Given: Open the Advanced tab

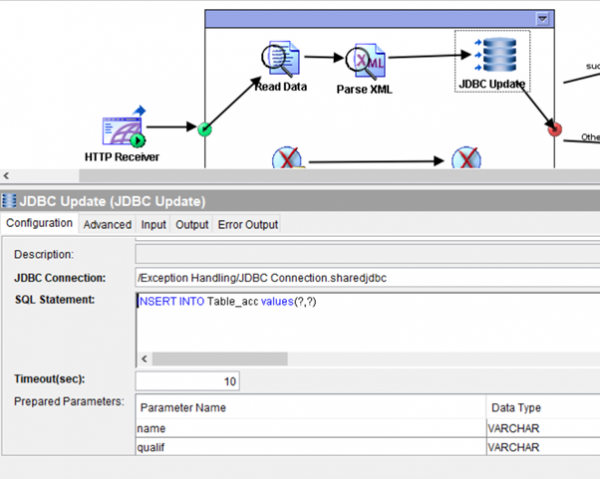Looking at the screenshot, I should click(107, 225).
